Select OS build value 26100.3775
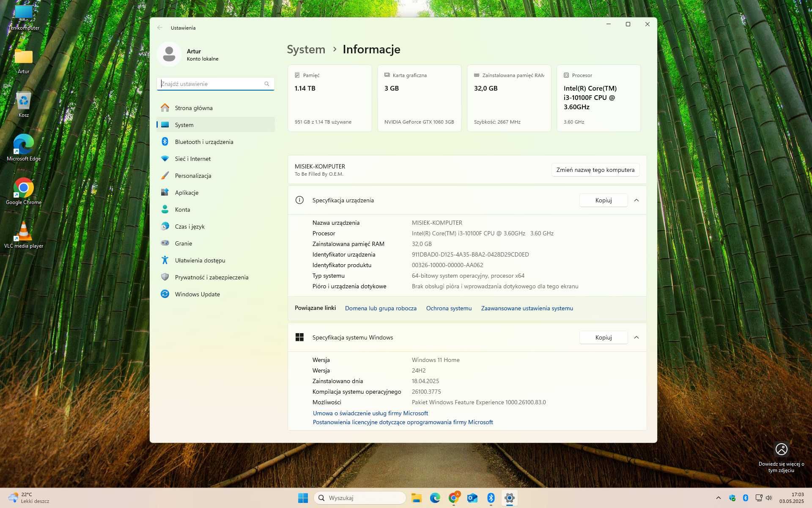The height and width of the screenshot is (508, 812). pyautogui.click(x=426, y=392)
